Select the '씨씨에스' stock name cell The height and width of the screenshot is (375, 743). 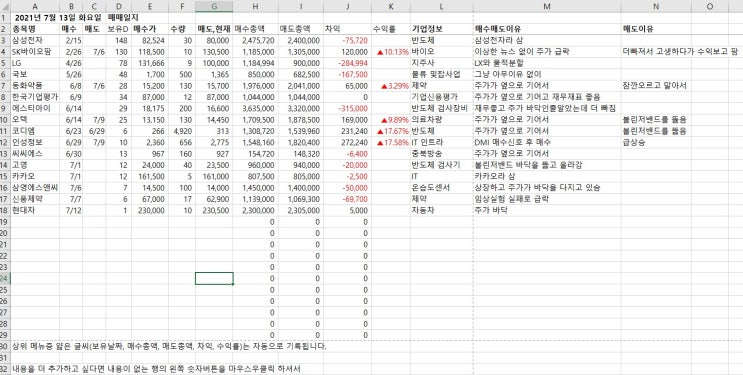pyautogui.click(x=35, y=154)
